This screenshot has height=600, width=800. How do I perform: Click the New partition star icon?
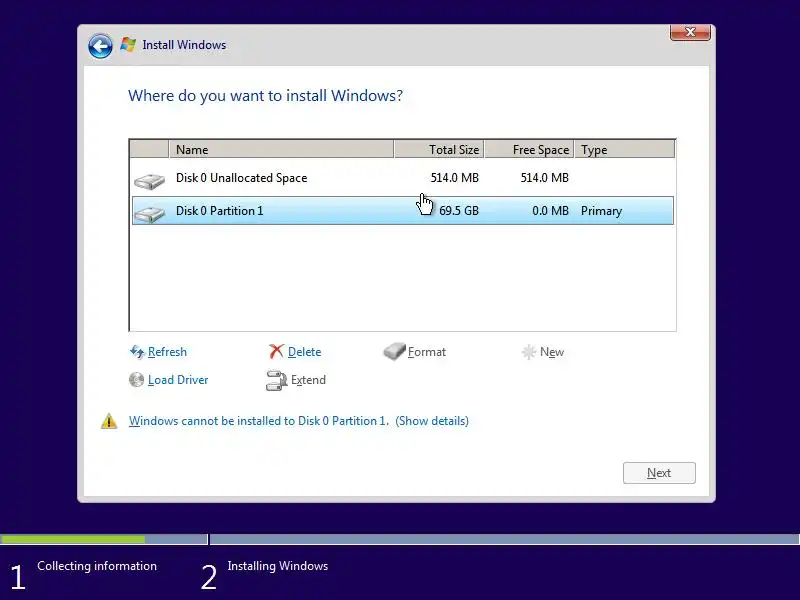(529, 352)
